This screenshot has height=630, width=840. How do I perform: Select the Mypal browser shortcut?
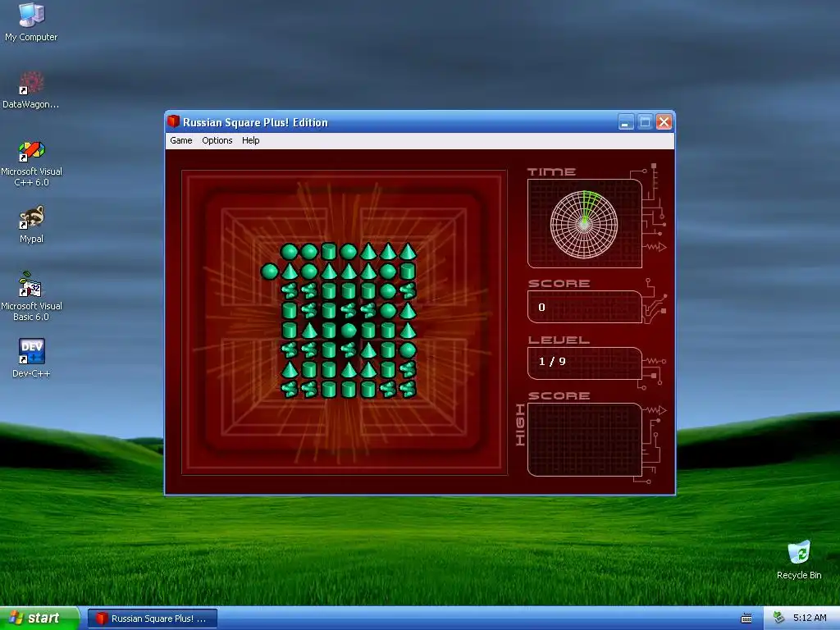pyautogui.click(x=31, y=225)
